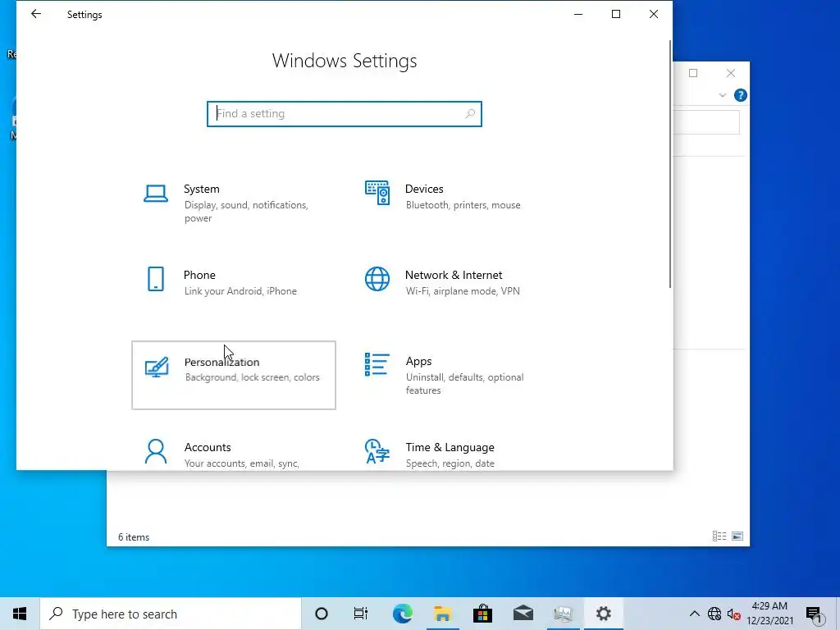
Task: Open the taskbar app left of Settings gear
Action: coord(563,614)
